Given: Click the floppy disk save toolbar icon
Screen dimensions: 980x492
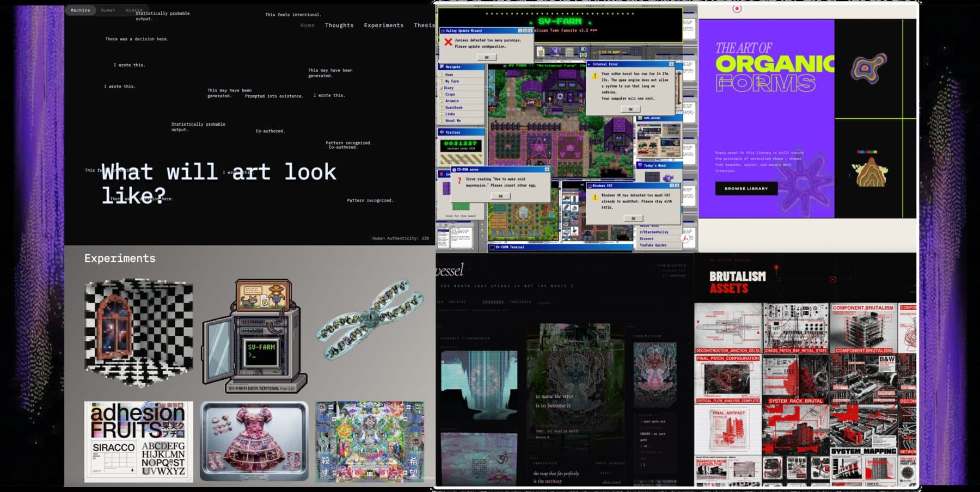Looking at the screenshot, I should pyautogui.click(x=583, y=53).
